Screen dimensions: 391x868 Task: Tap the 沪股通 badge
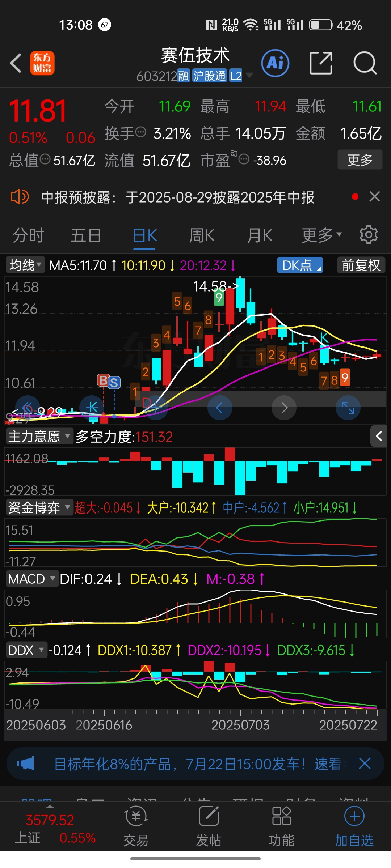pos(210,76)
